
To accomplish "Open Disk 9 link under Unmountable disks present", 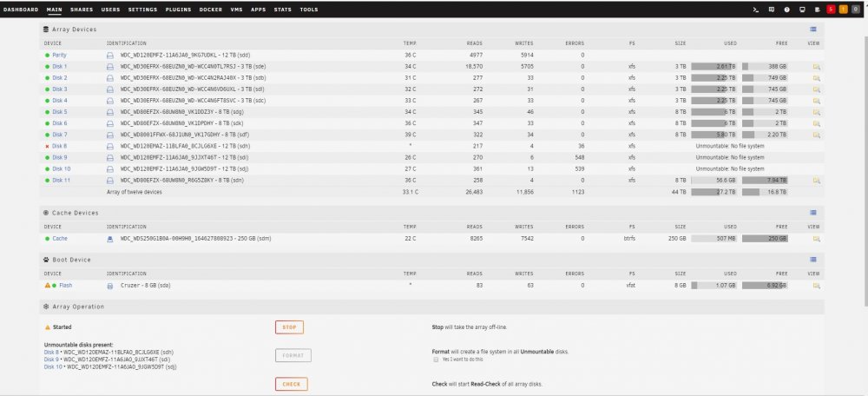I will [51, 360].
